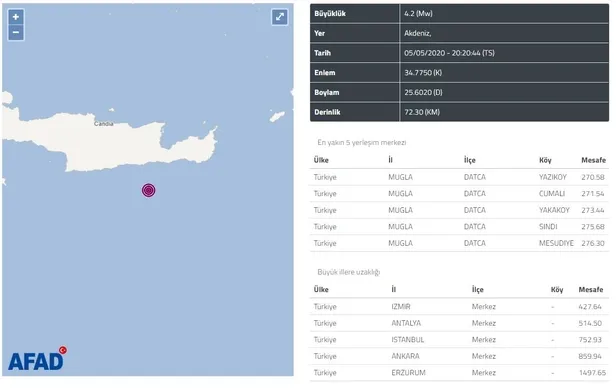Click Mesafe header in nearest settlements table

[594, 160]
